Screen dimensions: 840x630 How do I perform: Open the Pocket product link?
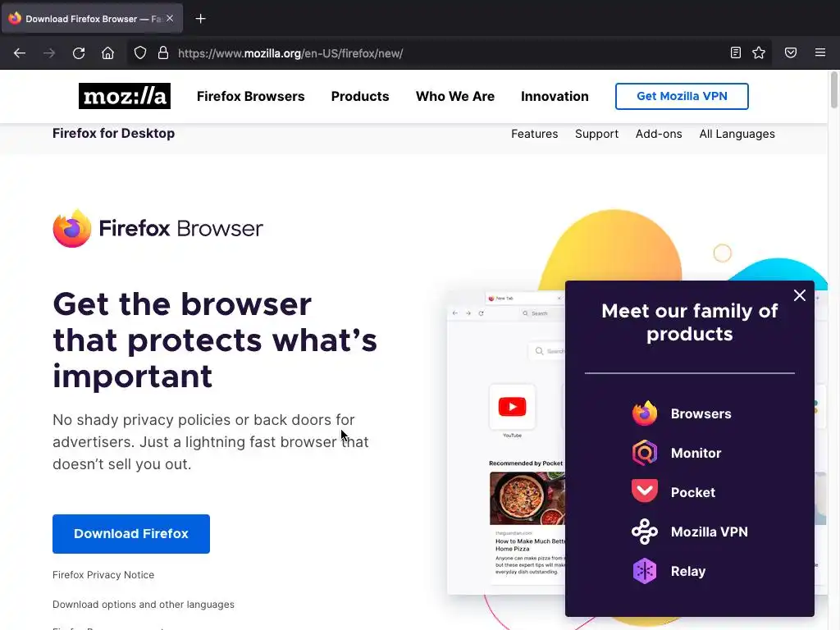[692, 492]
